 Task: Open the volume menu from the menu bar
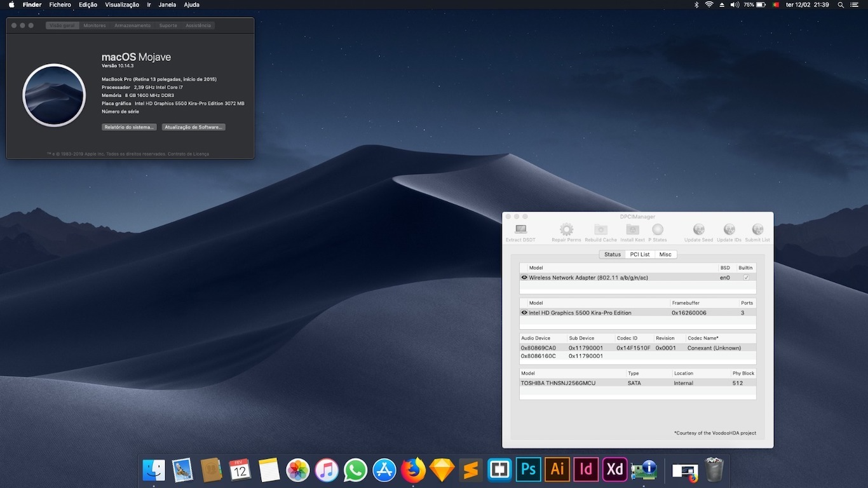click(x=736, y=4)
